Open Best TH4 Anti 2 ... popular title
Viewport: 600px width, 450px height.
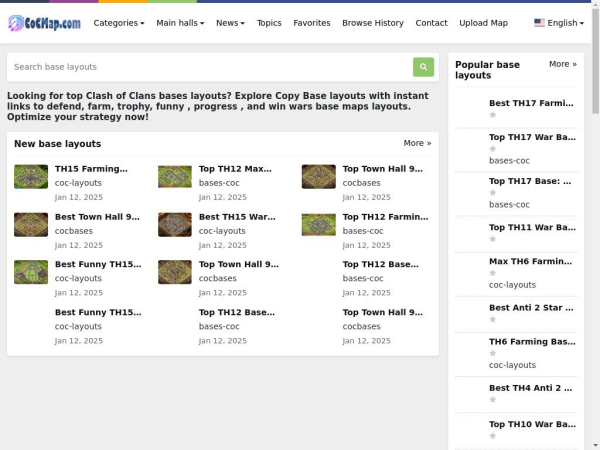(x=531, y=388)
